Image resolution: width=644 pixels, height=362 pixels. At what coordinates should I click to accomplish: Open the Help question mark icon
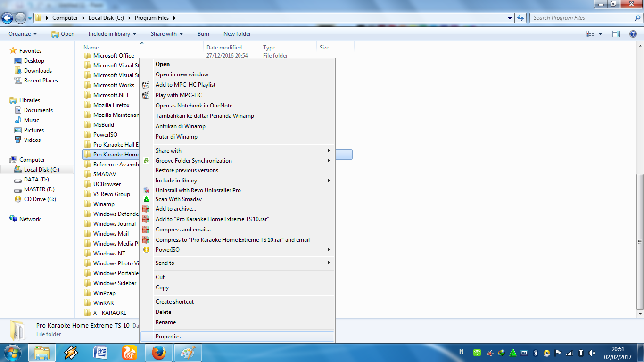tap(633, 34)
